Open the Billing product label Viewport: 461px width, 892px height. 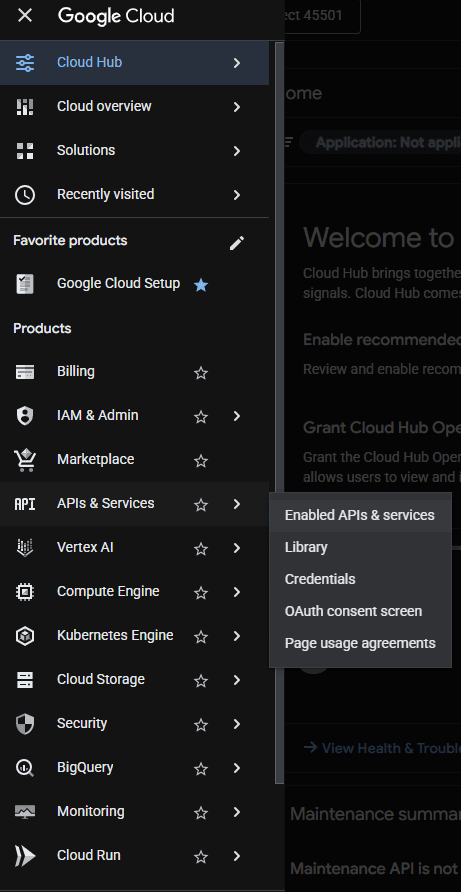pyautogui.click(x=76, y=371)
